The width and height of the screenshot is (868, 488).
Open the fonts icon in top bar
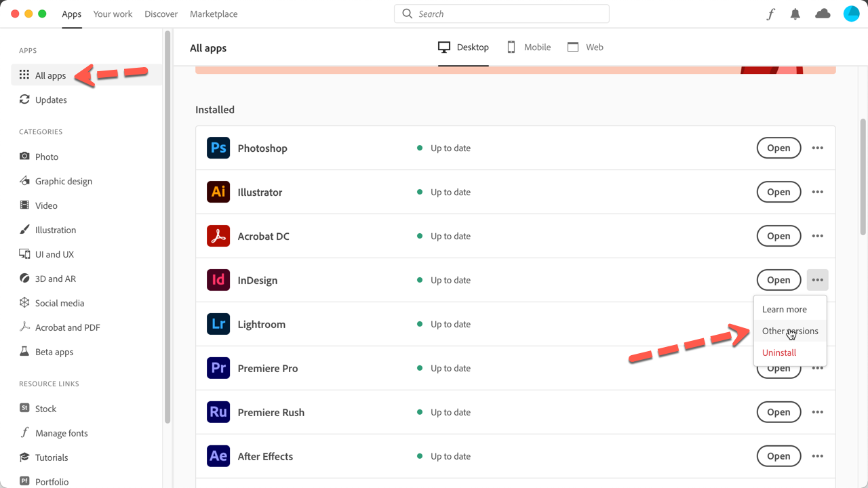[770, 14]
